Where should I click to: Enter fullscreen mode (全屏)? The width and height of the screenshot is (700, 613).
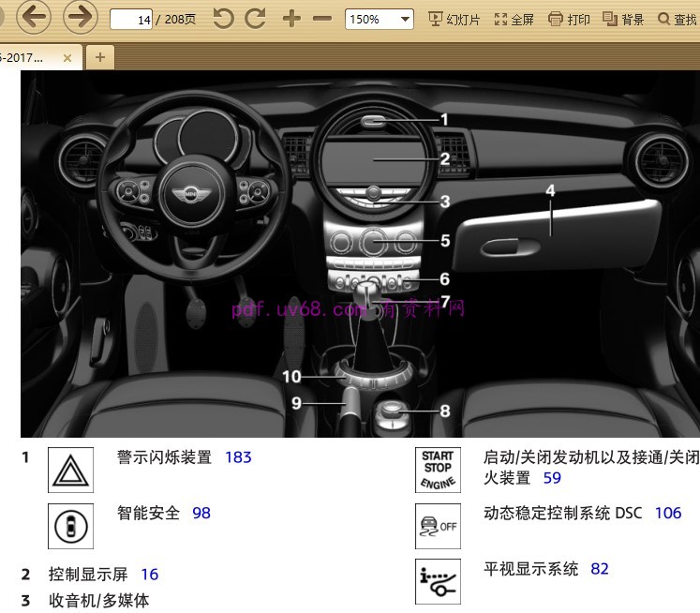pyautogui.click(x=514, y=19)
